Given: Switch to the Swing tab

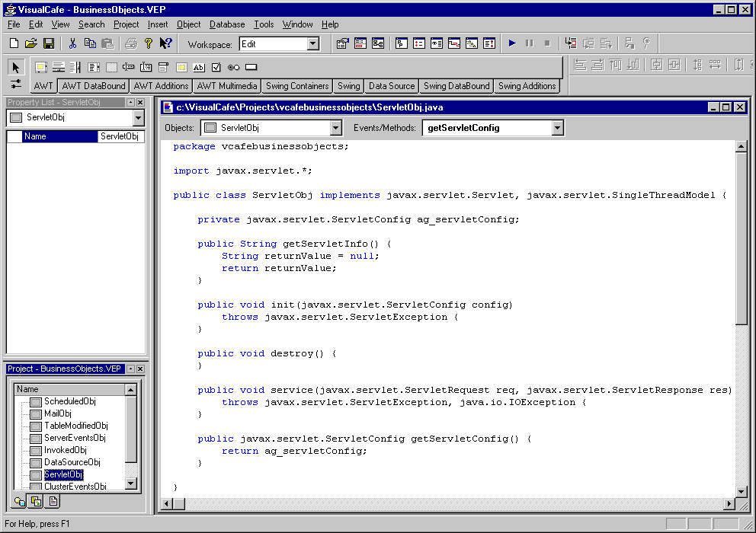Looking at the screenshot, I should pyautogui.click(x=348, y=86).
